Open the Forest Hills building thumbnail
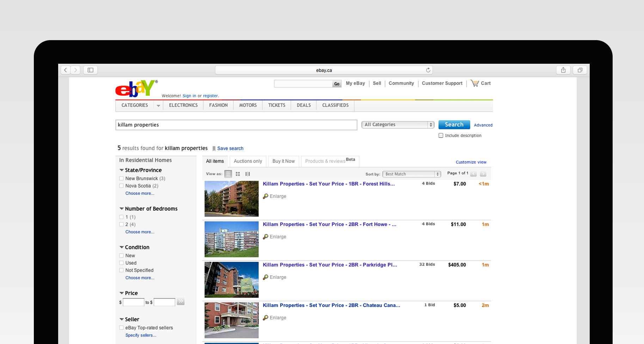This screenshot has height=344, width=644. click(232, 199)
